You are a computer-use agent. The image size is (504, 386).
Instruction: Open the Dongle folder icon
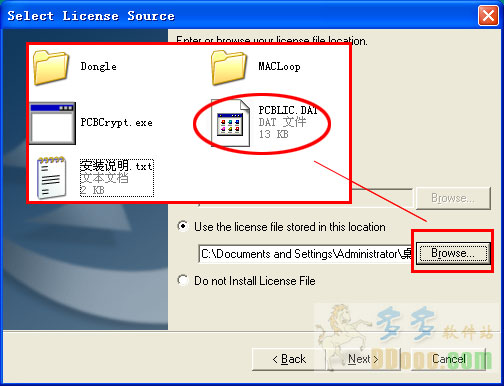(x=51, y=67)
